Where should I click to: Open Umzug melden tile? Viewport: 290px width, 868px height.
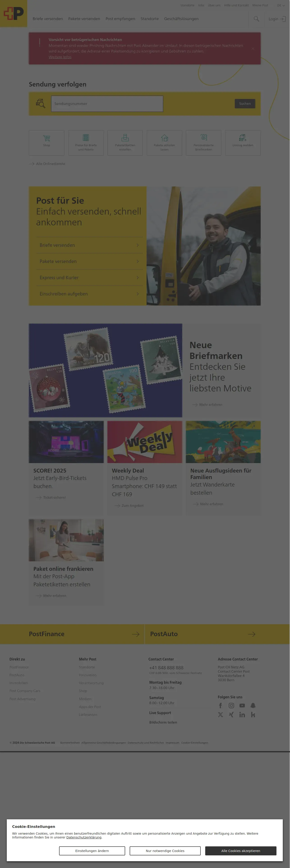coord(243,143)
